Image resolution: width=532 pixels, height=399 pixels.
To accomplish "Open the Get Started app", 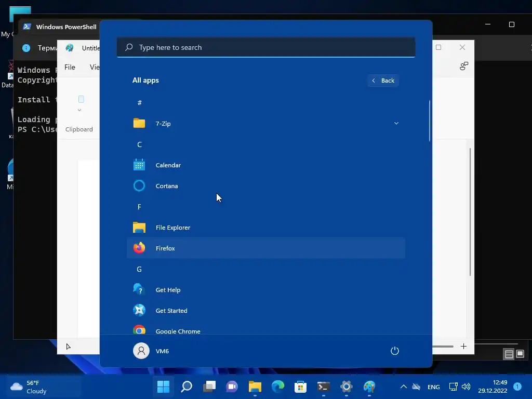I will tap(265, 311).
